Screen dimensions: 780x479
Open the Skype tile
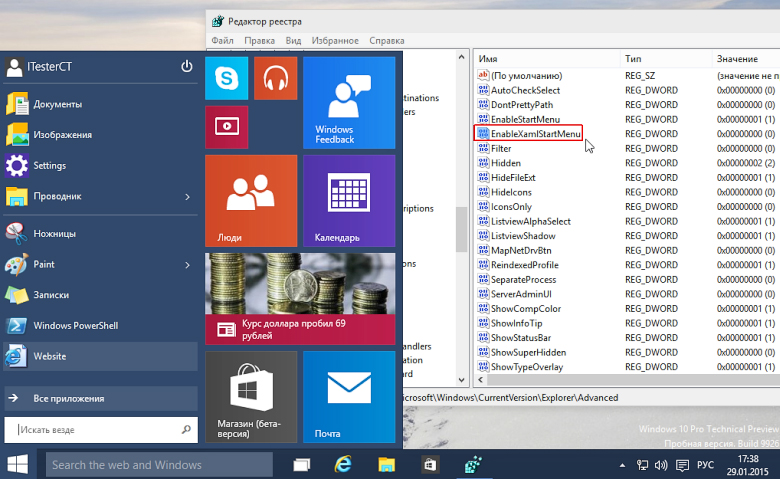(226, 78)
